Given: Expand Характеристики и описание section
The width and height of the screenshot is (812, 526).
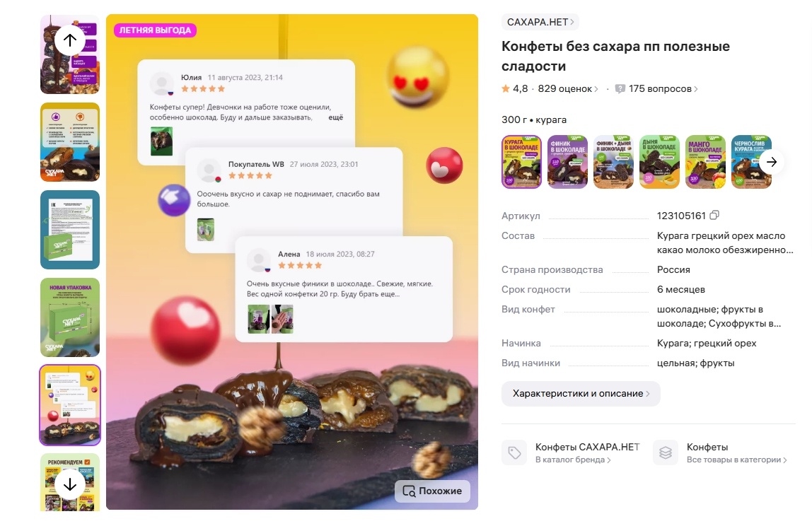Looking at the screenshot, I should 581,394.
